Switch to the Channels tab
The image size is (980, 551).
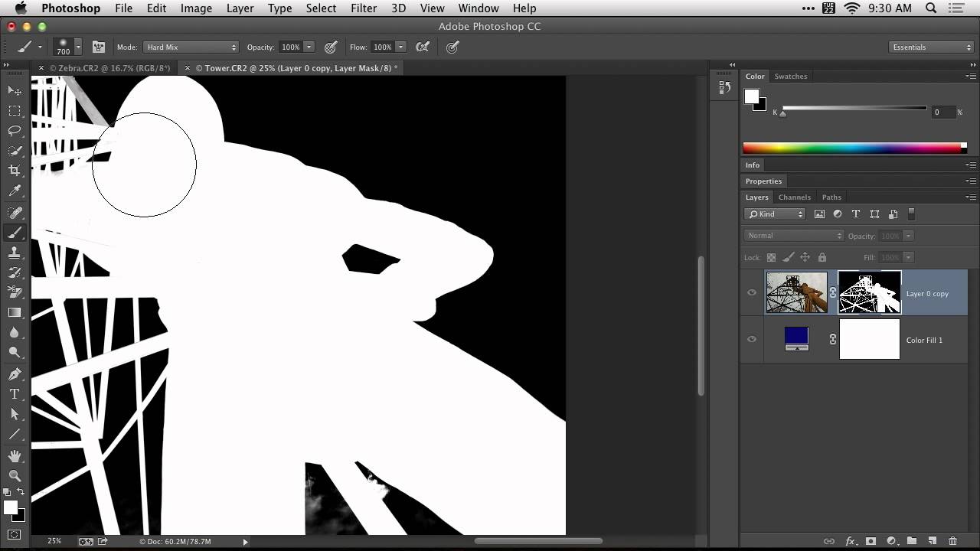coord(794,197)
